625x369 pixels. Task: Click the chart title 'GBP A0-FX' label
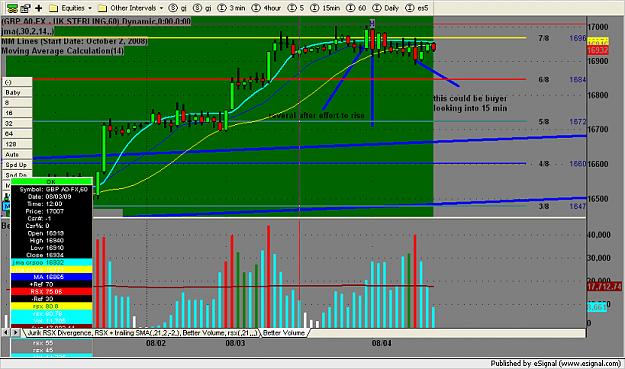[96, 21]
